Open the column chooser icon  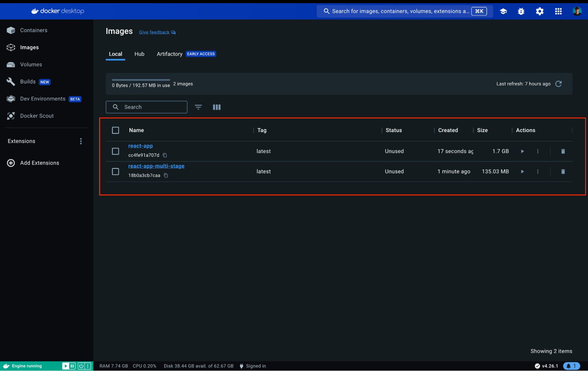(216, 107)
